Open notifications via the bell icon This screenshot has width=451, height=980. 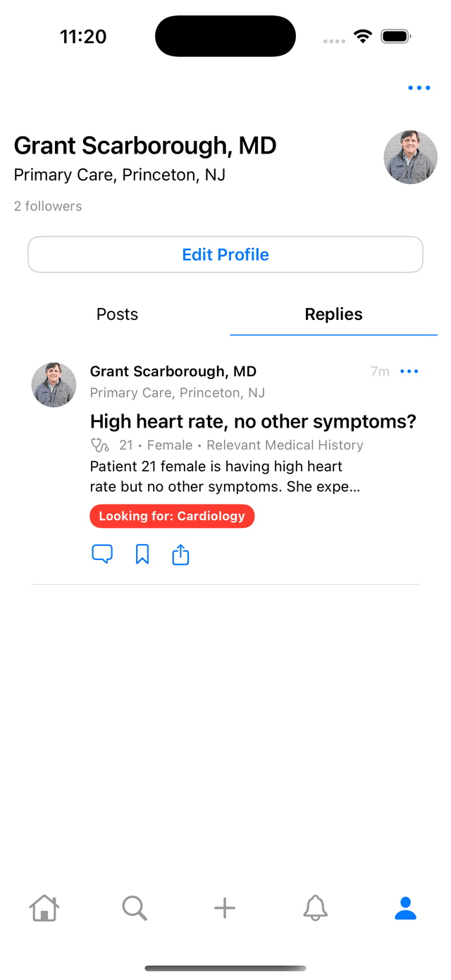[315, 908]
